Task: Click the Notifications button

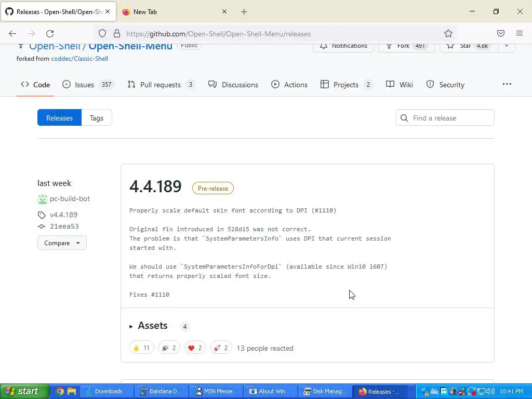Action: point(343,46)
